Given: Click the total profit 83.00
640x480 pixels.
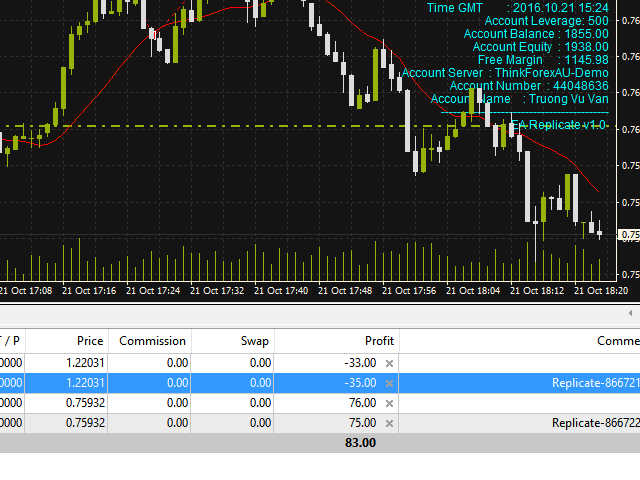Looking at the screenshot, I should point(360,443).
